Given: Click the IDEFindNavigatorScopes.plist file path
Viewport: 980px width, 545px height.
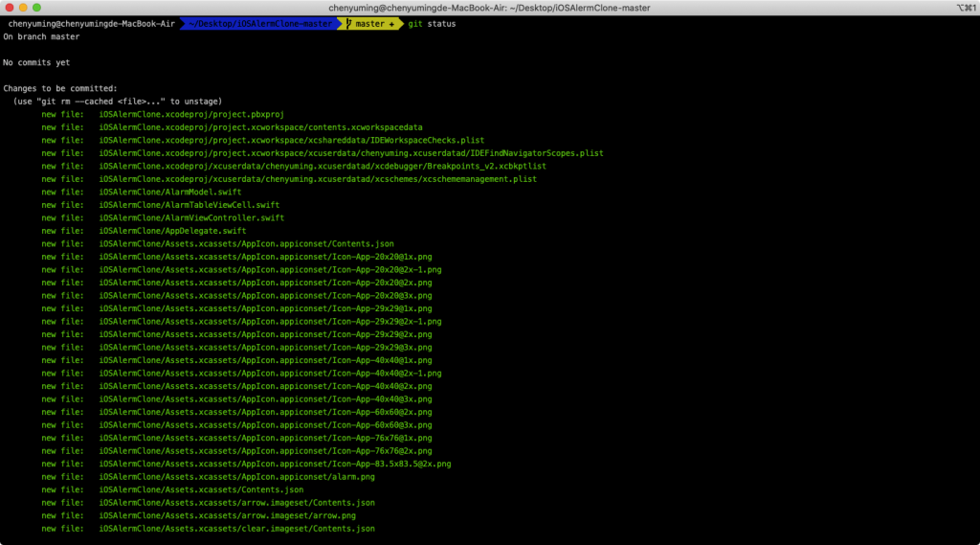Looking at the screenshot, I should [x=351, y=153].
